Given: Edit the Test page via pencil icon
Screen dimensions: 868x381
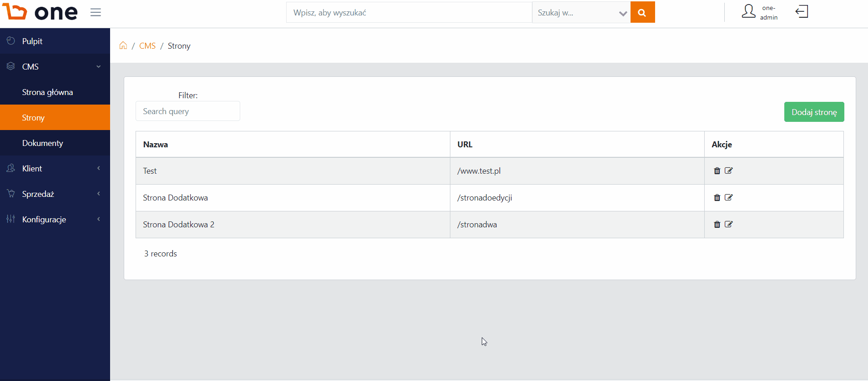Looking at the screenshot, I should pos(729,171).
